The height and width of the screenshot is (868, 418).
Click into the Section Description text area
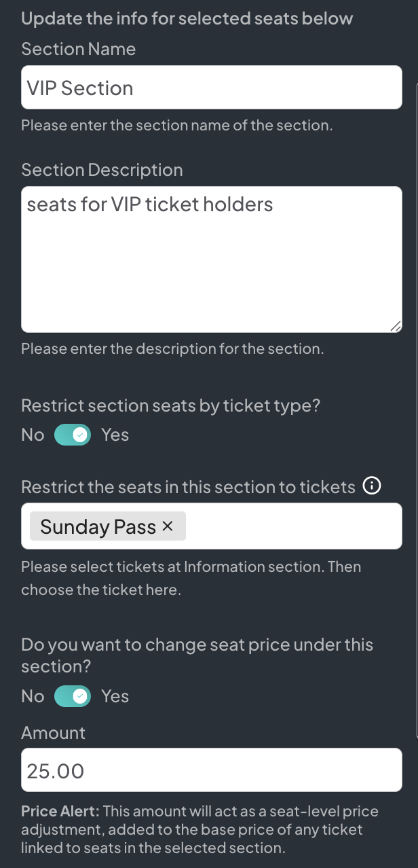212,265
